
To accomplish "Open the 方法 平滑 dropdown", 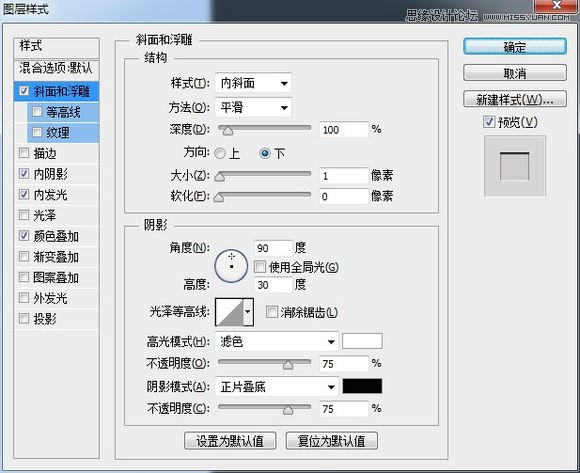I will point(253,108).
